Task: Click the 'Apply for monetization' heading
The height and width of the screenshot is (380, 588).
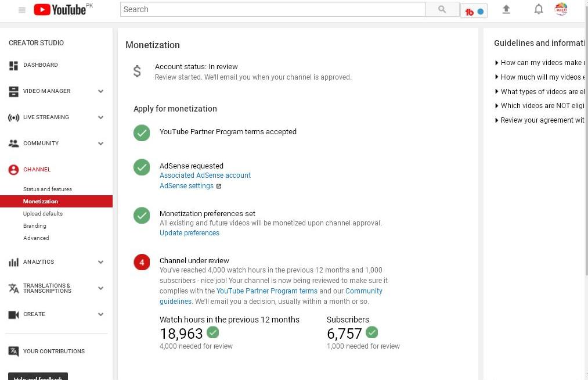Action: click(175, 109)
